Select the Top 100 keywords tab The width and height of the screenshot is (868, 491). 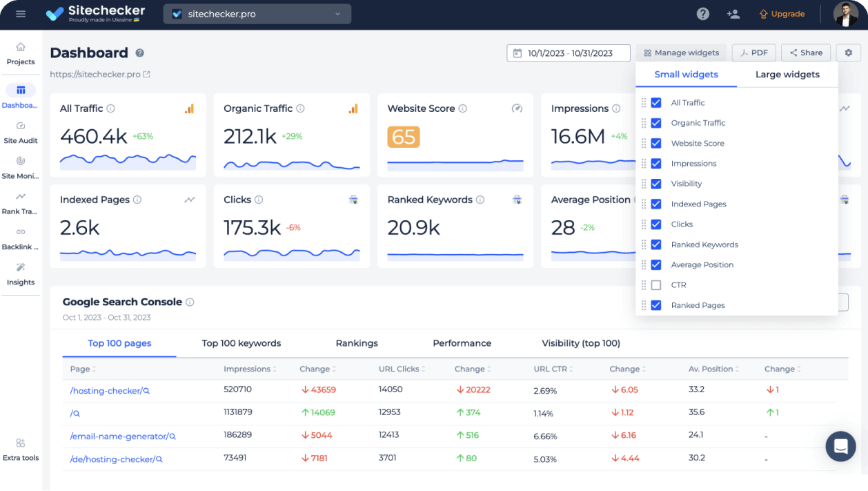click(x=241, y=343)
